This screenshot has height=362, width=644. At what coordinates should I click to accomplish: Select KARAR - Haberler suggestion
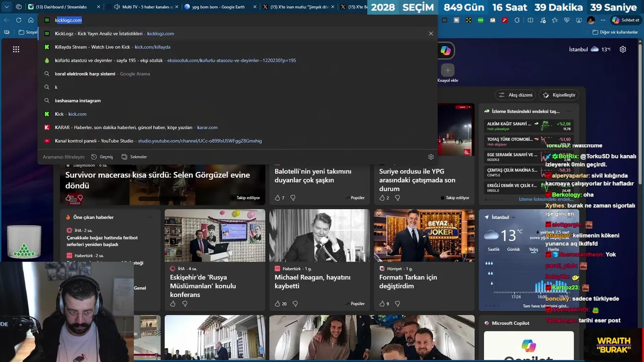pyautogui.click(x=237, y=127)
